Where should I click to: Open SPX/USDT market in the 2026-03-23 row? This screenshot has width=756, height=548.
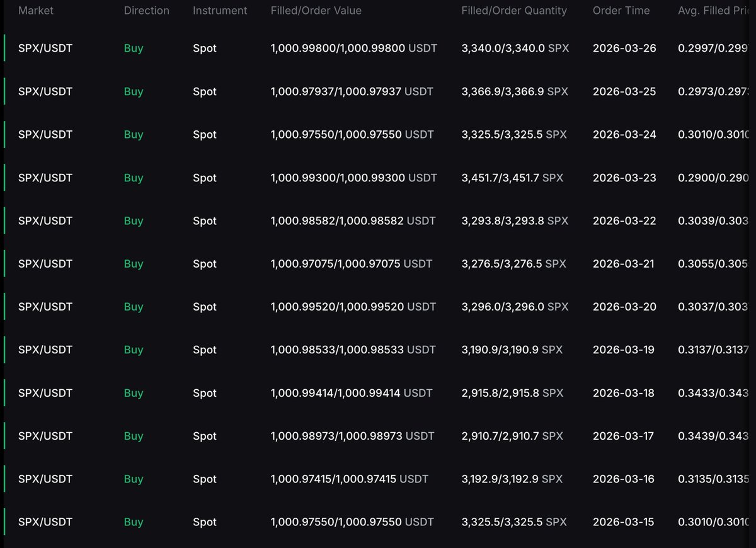tap(45, 178)
